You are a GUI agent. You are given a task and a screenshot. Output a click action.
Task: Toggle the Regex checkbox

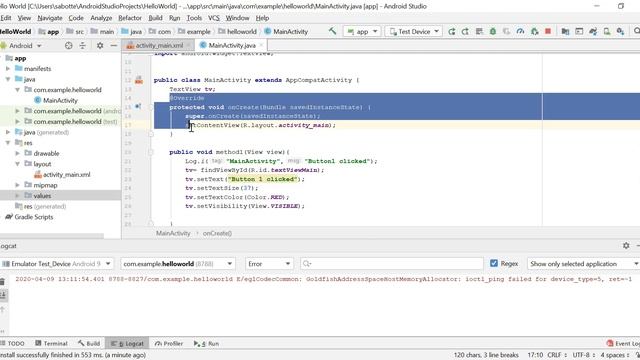click(x=494, y=263)
